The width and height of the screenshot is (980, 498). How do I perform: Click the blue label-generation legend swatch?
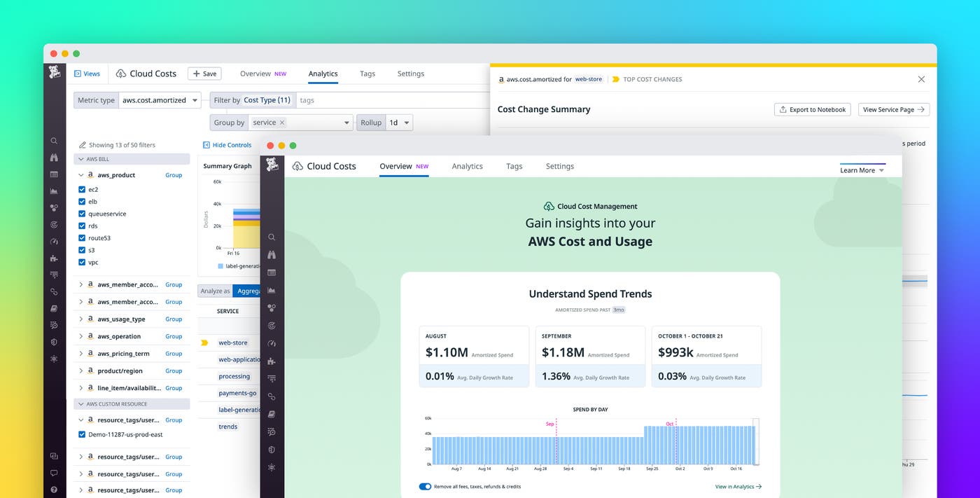pos(220,266)
